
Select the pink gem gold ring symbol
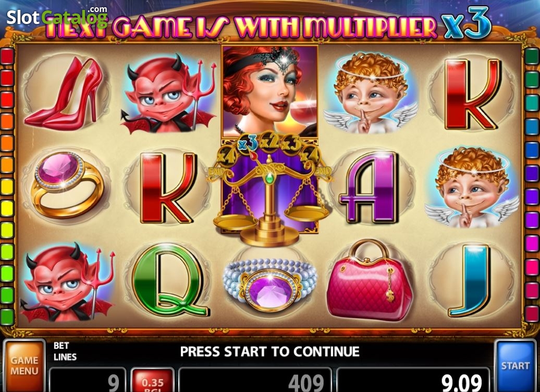[x=66, y=185]
